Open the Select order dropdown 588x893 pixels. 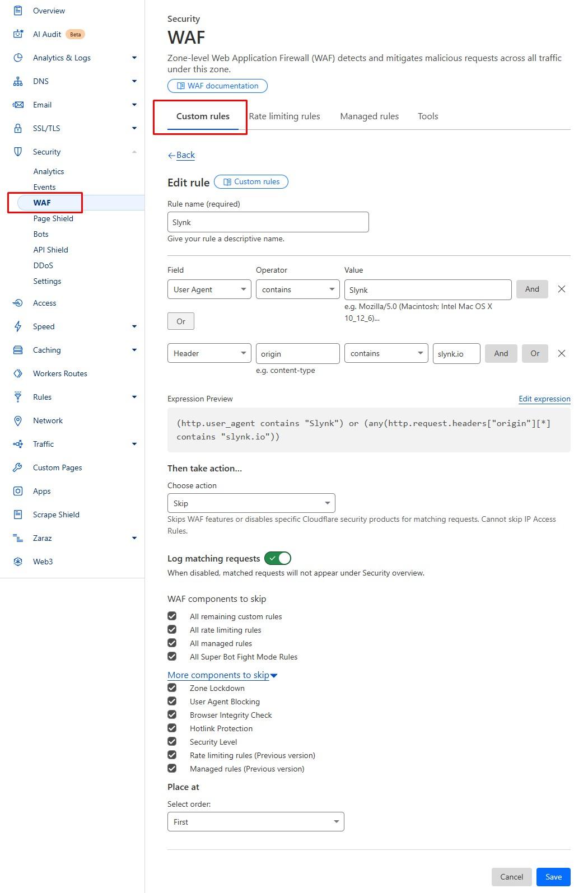(255, 822)
